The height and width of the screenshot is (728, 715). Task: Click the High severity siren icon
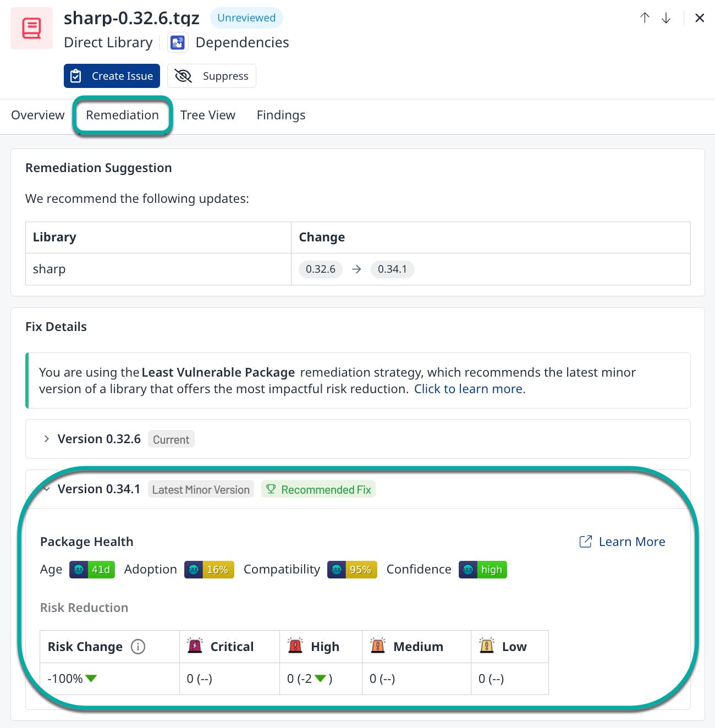[x=295, y=646]
